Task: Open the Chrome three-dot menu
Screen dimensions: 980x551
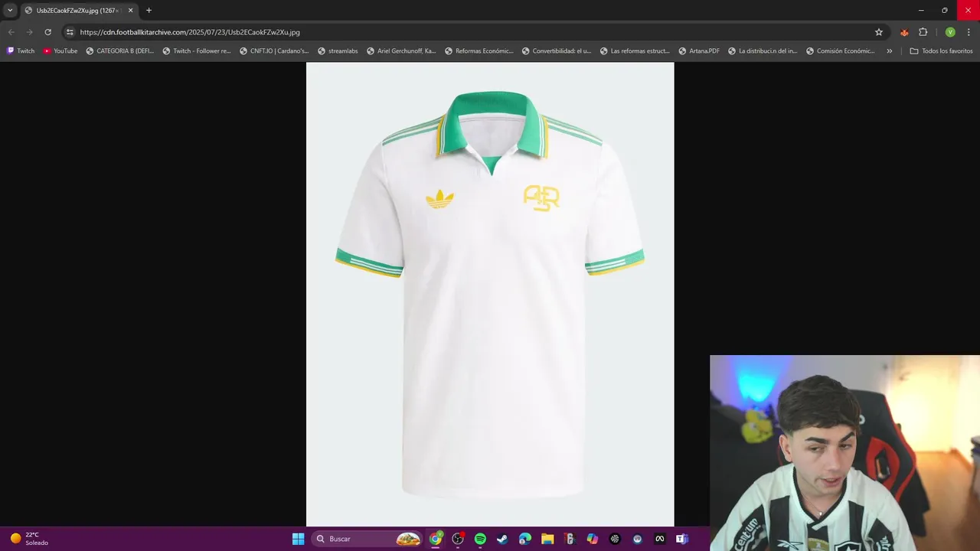Action: (x=969, y=32)
